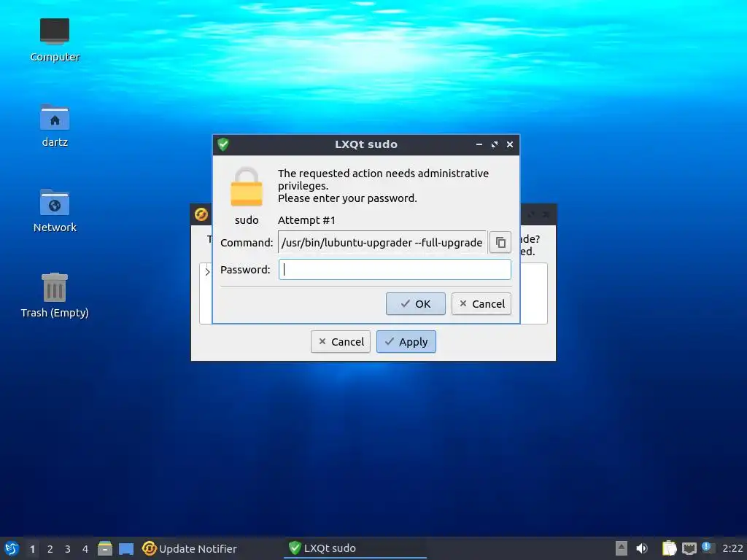
Task: Click Apply in the Update Notifier window
Action: point(406,342)
